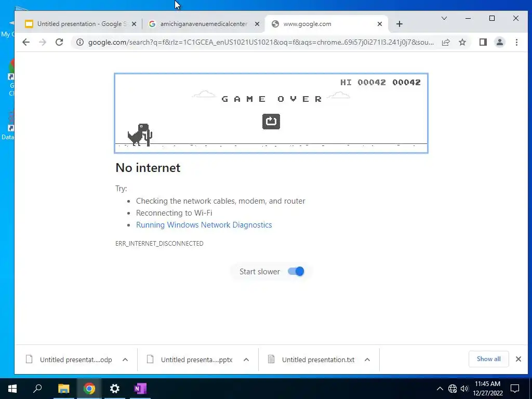The height and width of the screenshot is (399, 532).
Task: Open Chrome three-dot menu
Action: pyautogui.click(x=516, y=42)
